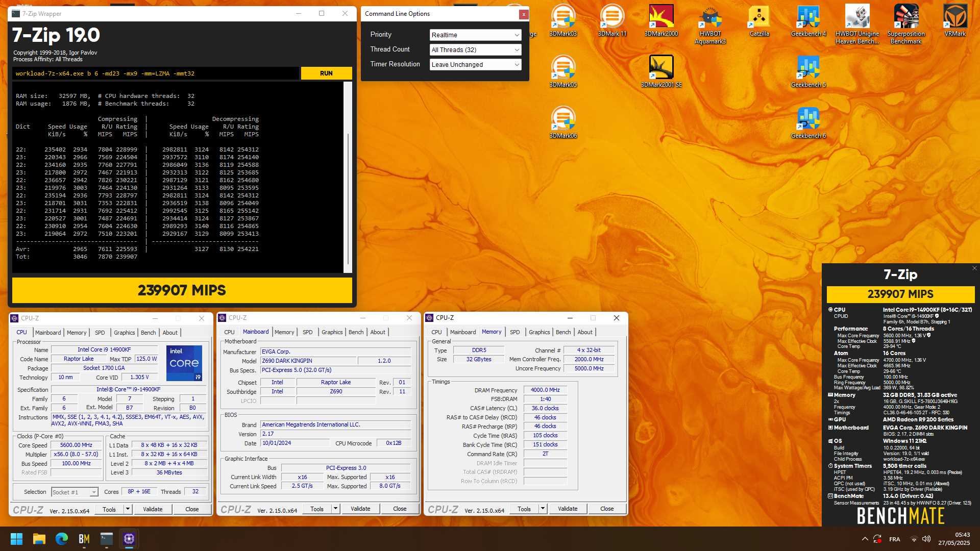Screen dimensions: 980x551
Task: Open the Priority dropdown set to Realtime
Action: [475, 35]
